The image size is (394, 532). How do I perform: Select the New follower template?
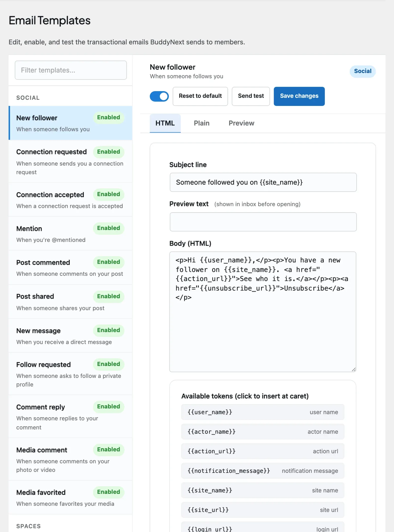pyautogui.click(x=71, y=123)
